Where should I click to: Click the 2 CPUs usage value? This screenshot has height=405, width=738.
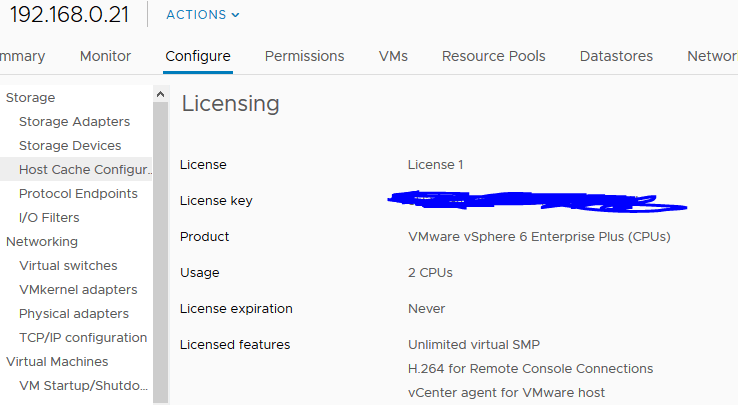pos(430,273)
